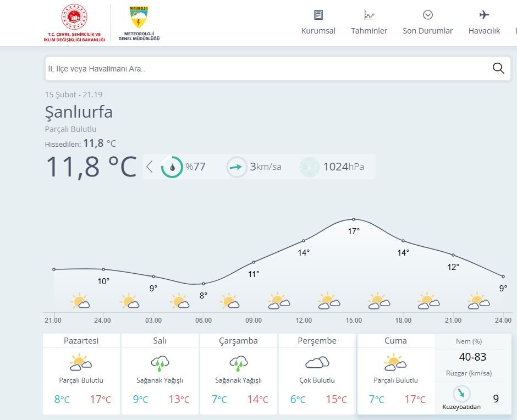Viewport: 517px width, 420px height.
Task: Click the 40-83 humidity range value
Action: pos(472,357)
